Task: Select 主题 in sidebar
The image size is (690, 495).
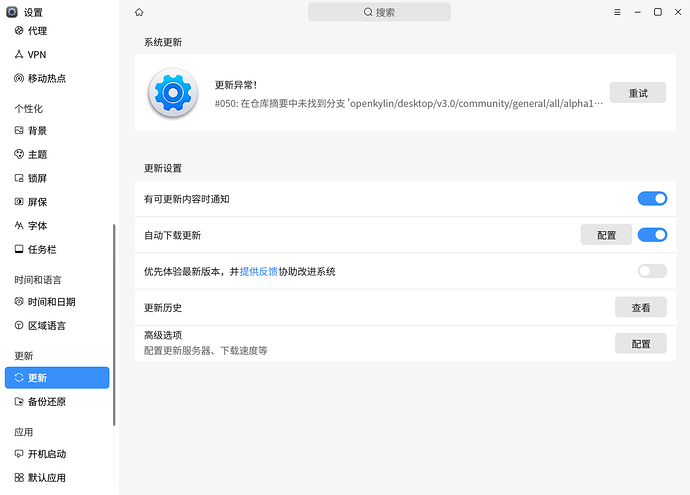Action: click(x=57, y=154)
